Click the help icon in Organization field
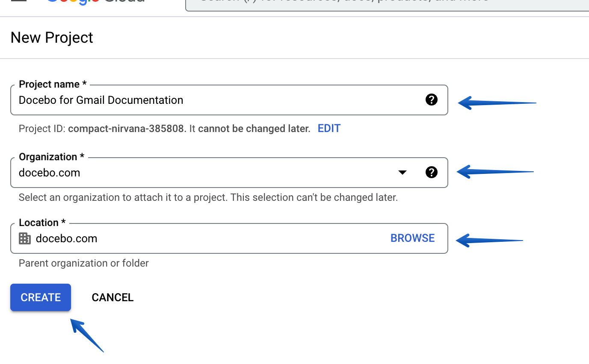This screenshot has width=589, height=364. 432,173
